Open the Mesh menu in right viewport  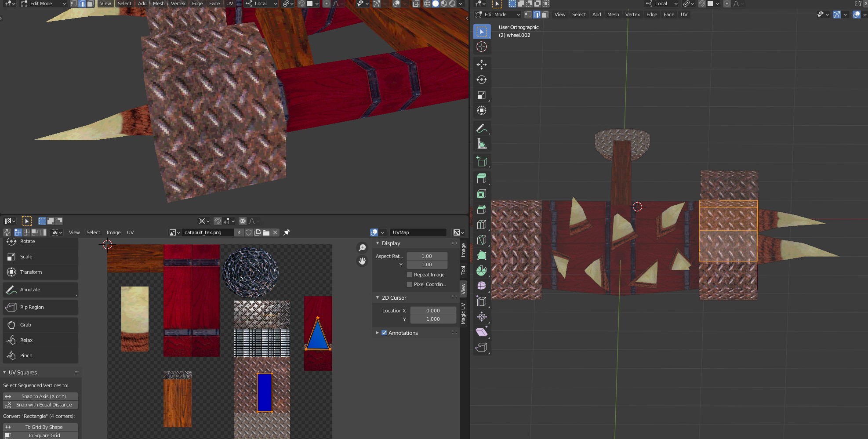pos(613,15)
